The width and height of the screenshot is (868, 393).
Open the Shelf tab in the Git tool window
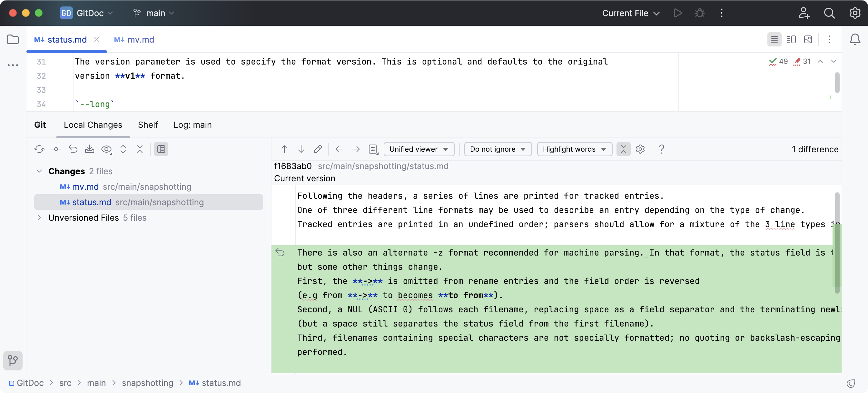pos(148,125)
